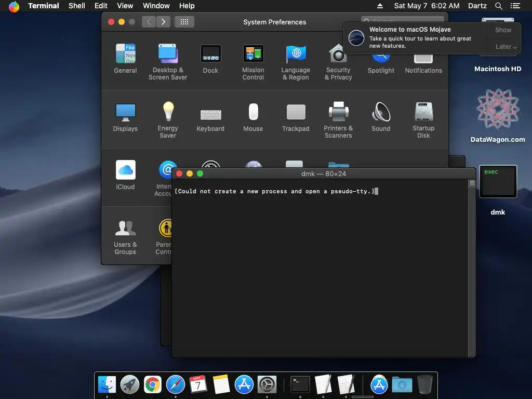Open the Edit menu
The image size is (532, 399).
[101, 6]
